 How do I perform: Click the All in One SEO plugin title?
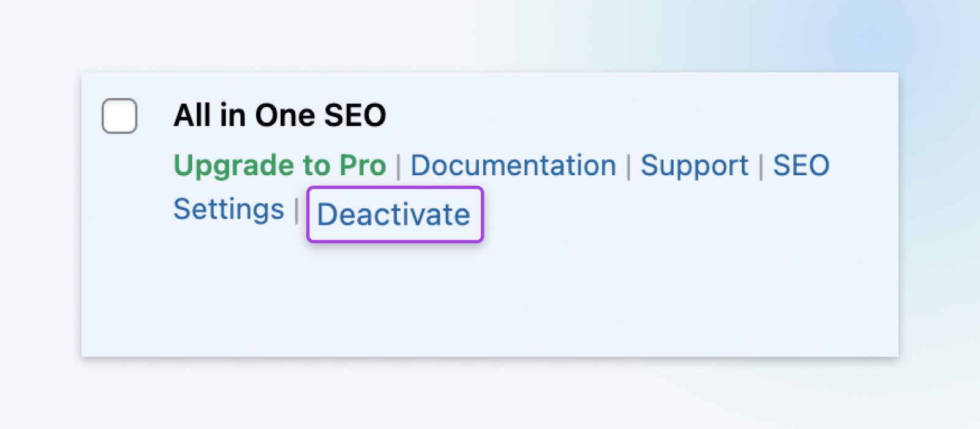pos(280,115)
